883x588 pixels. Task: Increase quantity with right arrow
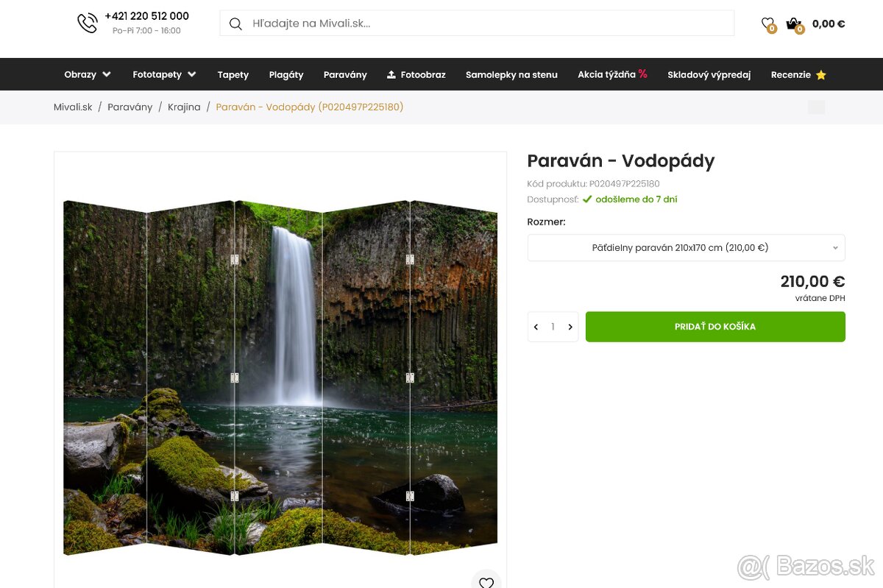click(x=570, y=327)
